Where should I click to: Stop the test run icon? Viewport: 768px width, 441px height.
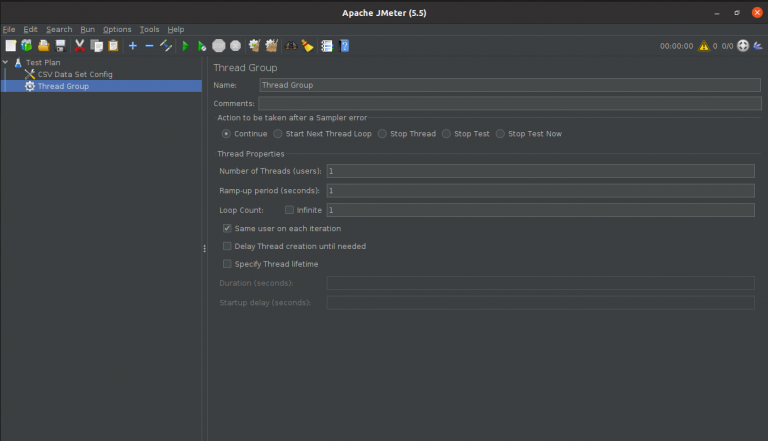[x=218, y=46]
